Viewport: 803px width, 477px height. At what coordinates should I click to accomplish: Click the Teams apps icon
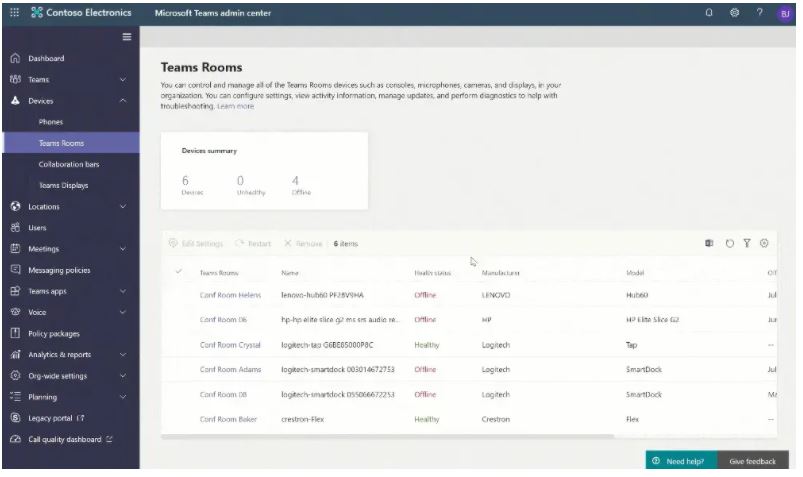(x=15, y=291)
